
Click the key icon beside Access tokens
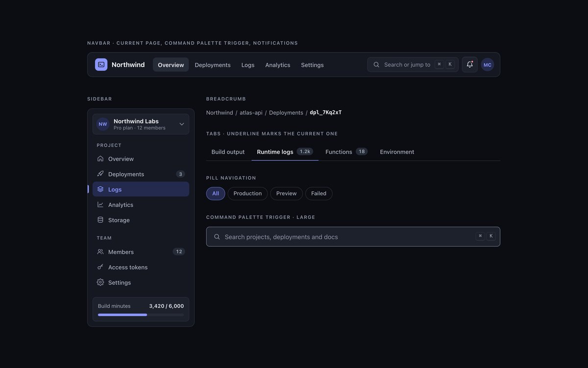100,267
